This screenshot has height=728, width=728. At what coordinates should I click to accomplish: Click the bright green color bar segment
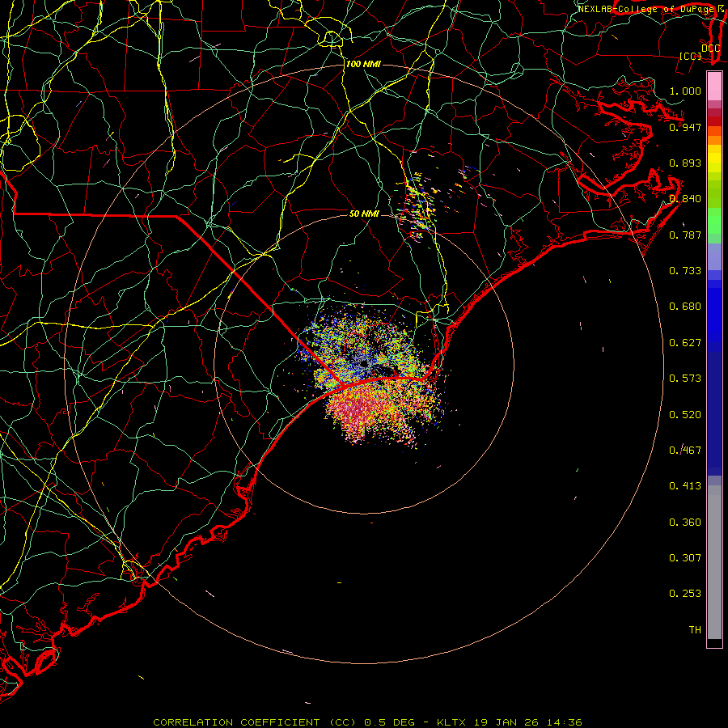click(x=714, y=221)
